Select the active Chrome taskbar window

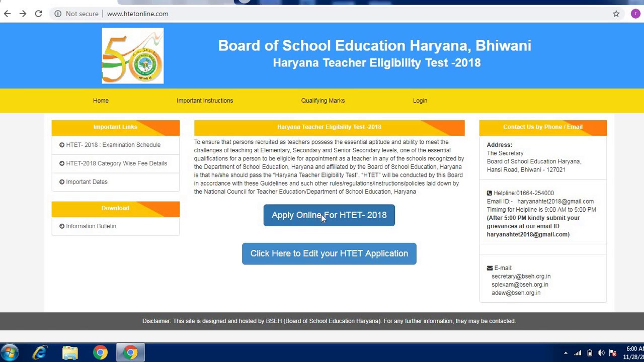pyautogui.click(x=130, y=353)
